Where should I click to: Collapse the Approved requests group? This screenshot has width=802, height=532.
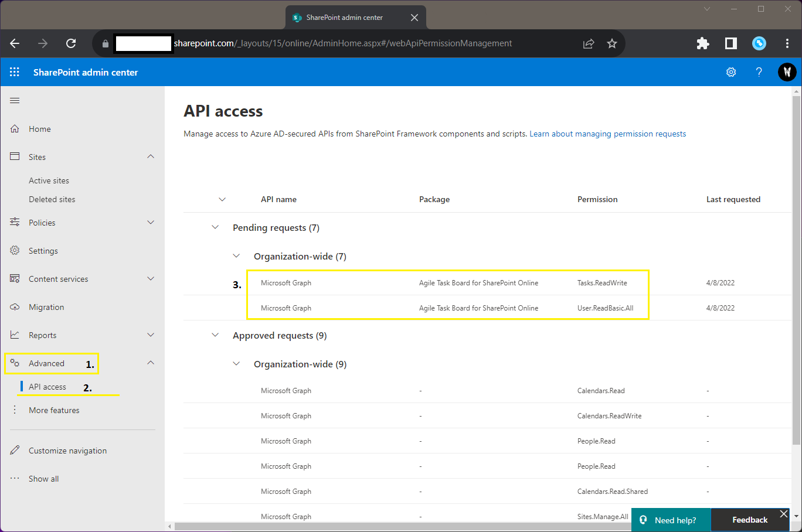215,335
